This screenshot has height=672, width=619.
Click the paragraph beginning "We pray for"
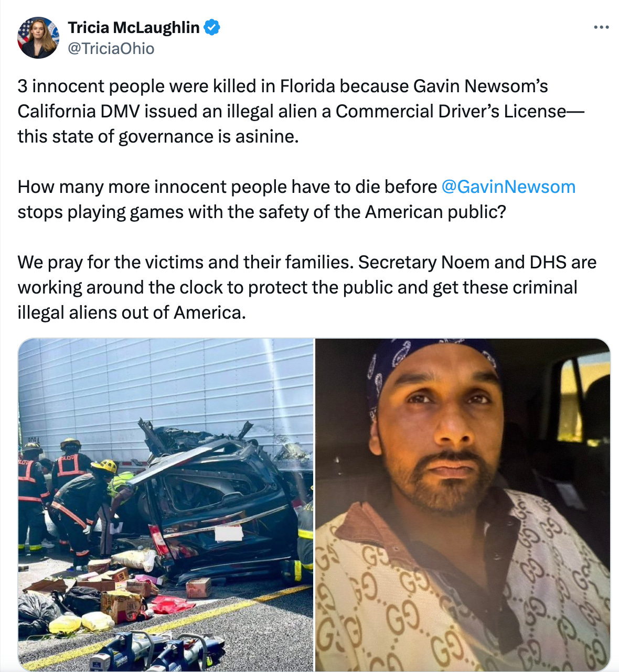pos(307,287)
